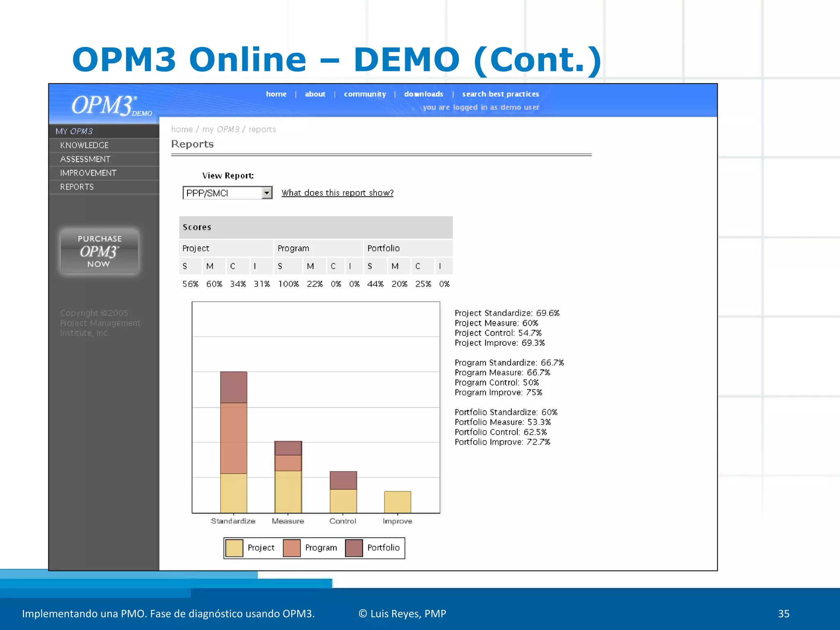Open 'What does this report show?' link
The image size is (840, 630).
tap(337, 193)
